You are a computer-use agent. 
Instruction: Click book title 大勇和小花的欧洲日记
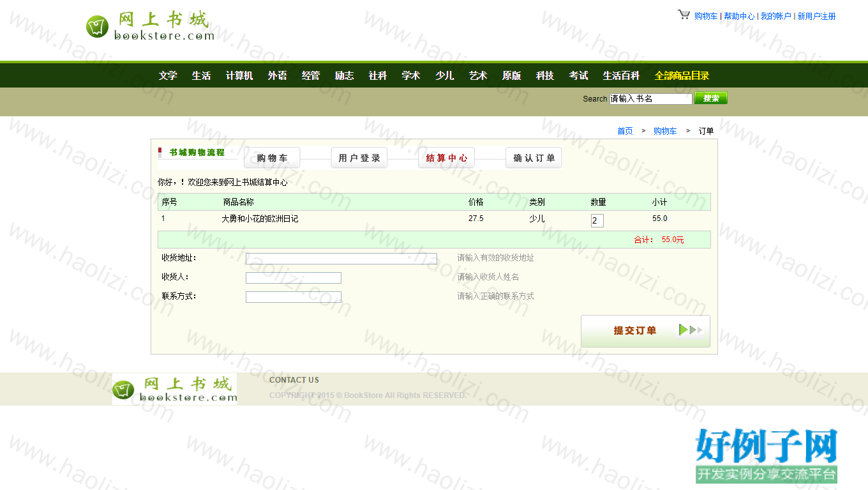point(260,218)
